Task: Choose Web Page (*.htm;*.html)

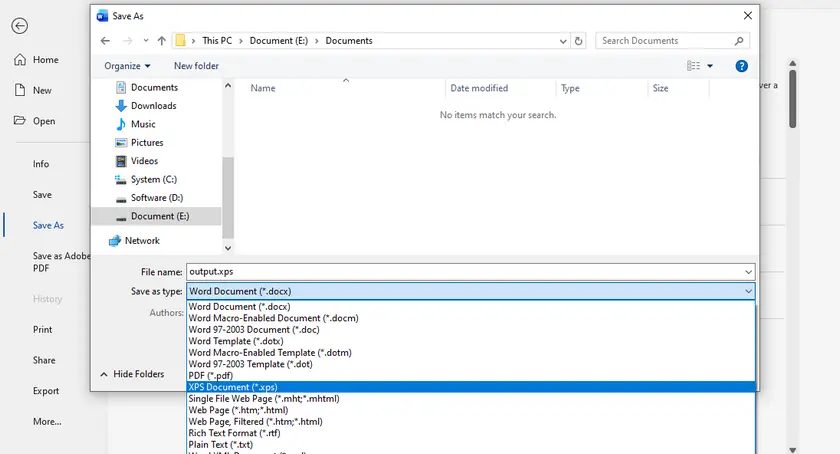Action: pos(471,410)
